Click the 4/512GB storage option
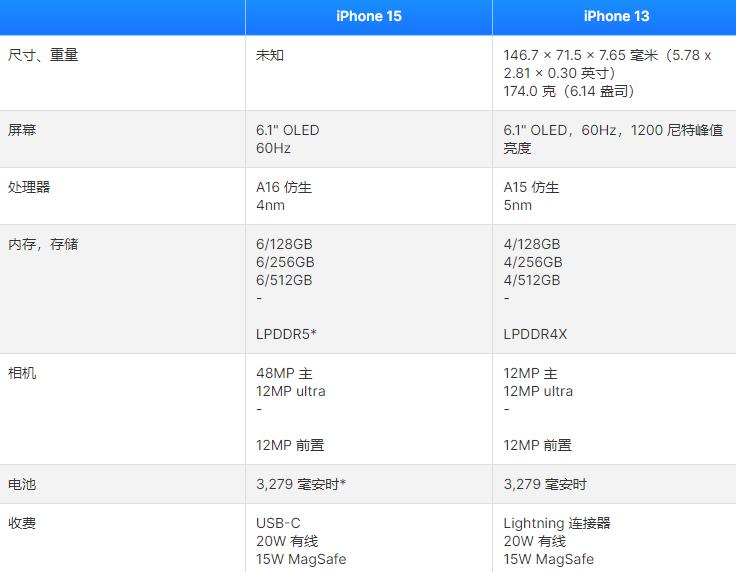Screen dimensions: 736x572 coord(532,280)
